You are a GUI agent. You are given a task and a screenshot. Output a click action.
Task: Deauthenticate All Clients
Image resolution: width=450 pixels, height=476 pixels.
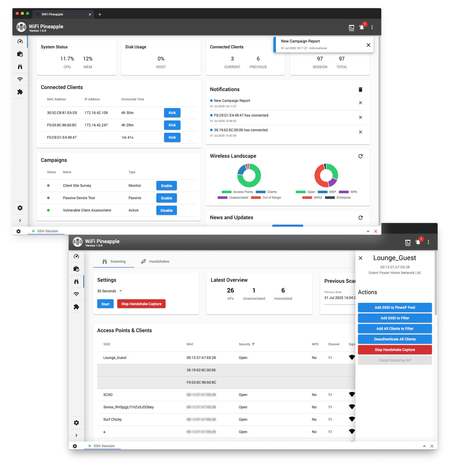coord(395,339)
